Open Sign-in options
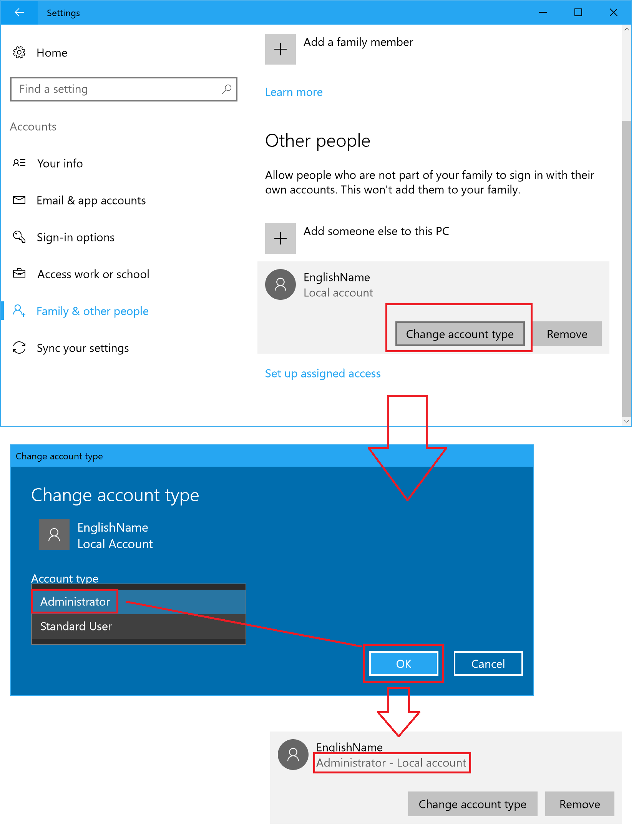The height and width of the screenshot is (838, 644). tap(75, 237)
